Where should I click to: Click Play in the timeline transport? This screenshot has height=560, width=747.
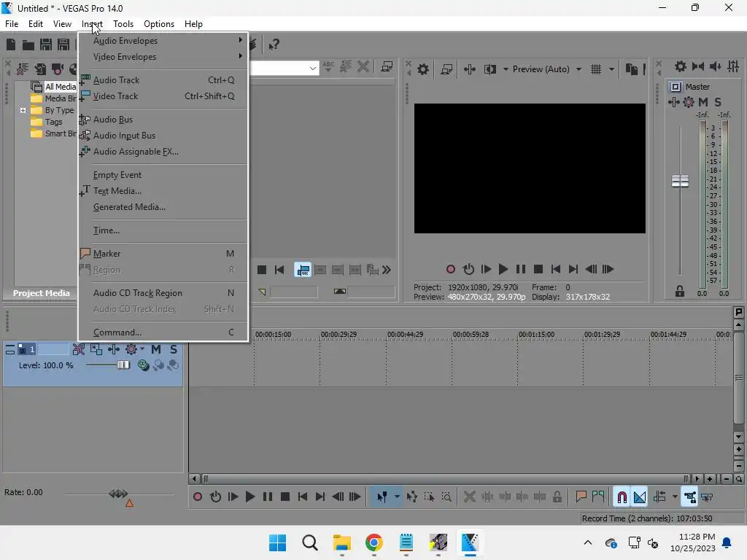click(x=250, y=497)
